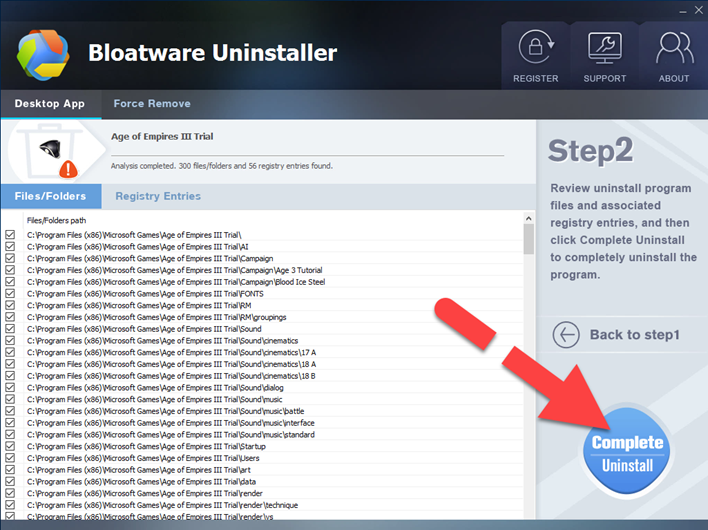Select the path text ending in Trial\Users

pos(143,458)
